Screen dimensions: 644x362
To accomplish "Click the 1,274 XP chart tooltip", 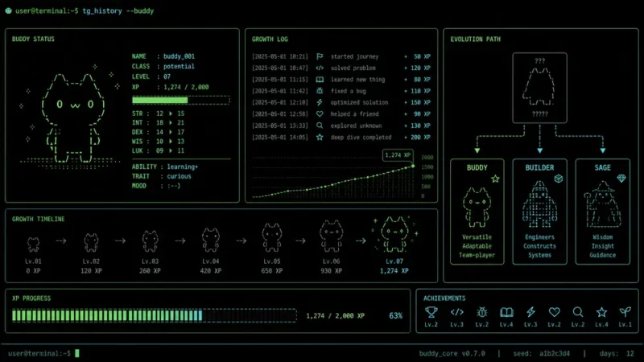I will pyautogui.click(x=398, y=155).
